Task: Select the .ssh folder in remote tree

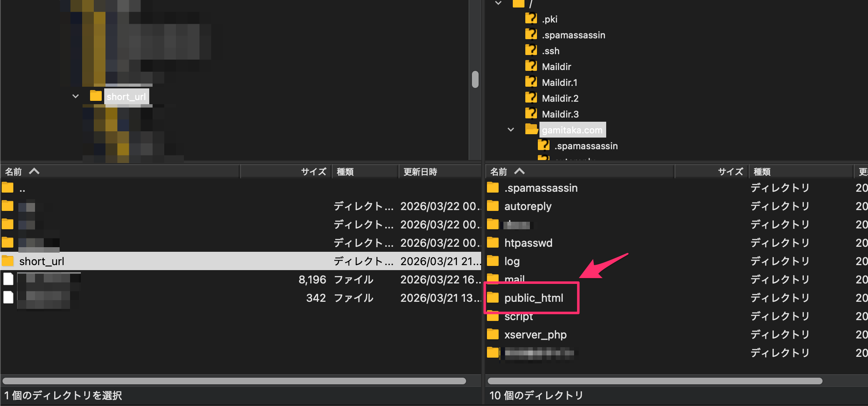Action: (550, 51)
